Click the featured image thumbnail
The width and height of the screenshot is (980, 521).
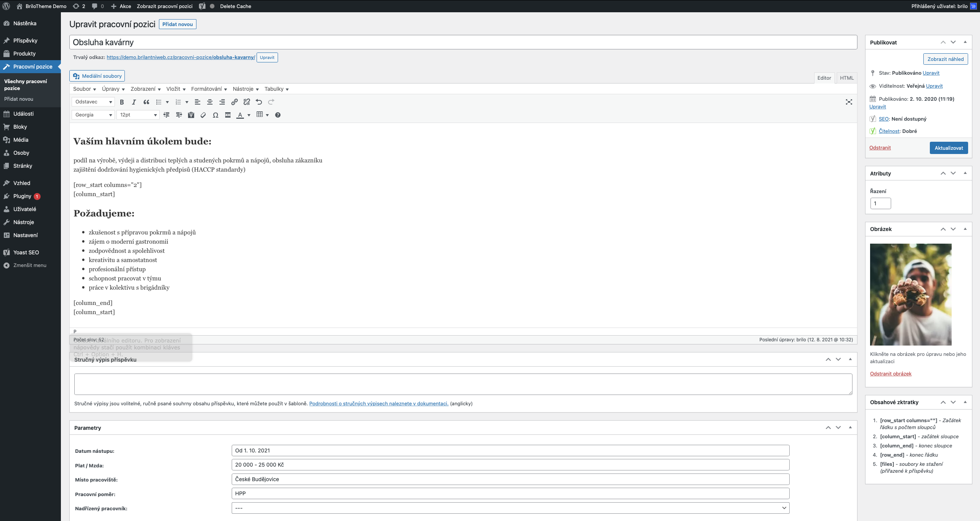click(910, 294)
